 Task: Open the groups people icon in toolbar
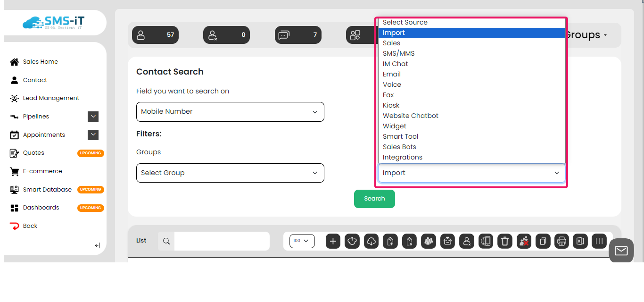(429, 241)
